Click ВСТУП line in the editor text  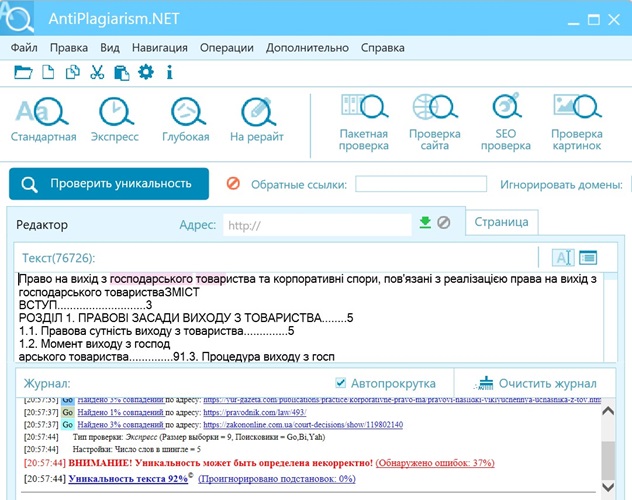pos(85,305)
